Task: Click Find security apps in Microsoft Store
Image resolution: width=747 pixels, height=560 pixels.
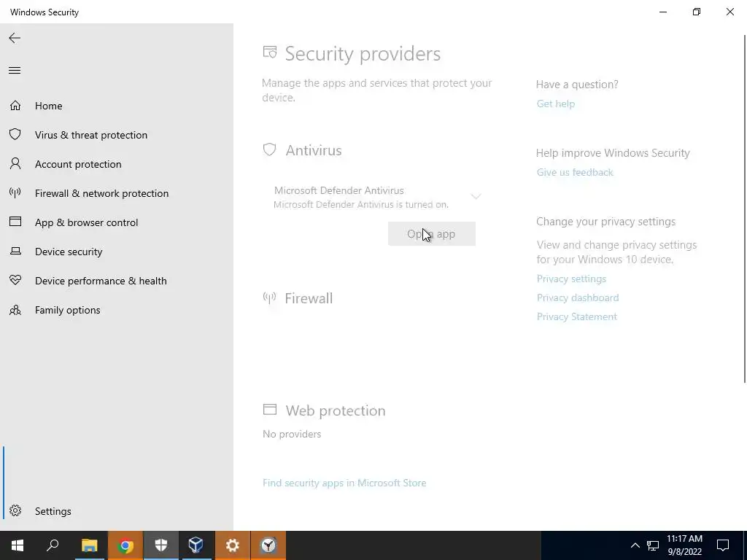Action: click(x=344, y=483)
